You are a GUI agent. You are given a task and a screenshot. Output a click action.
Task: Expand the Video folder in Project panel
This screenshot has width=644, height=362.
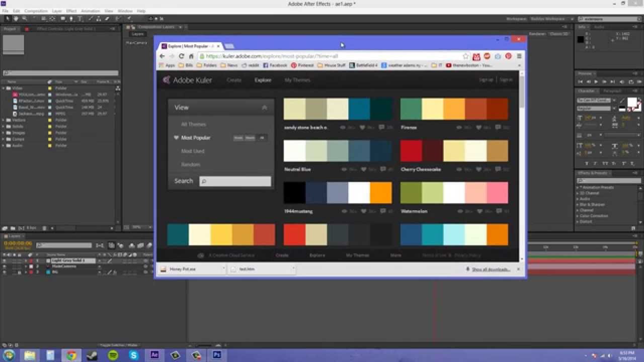click(4, 88)
